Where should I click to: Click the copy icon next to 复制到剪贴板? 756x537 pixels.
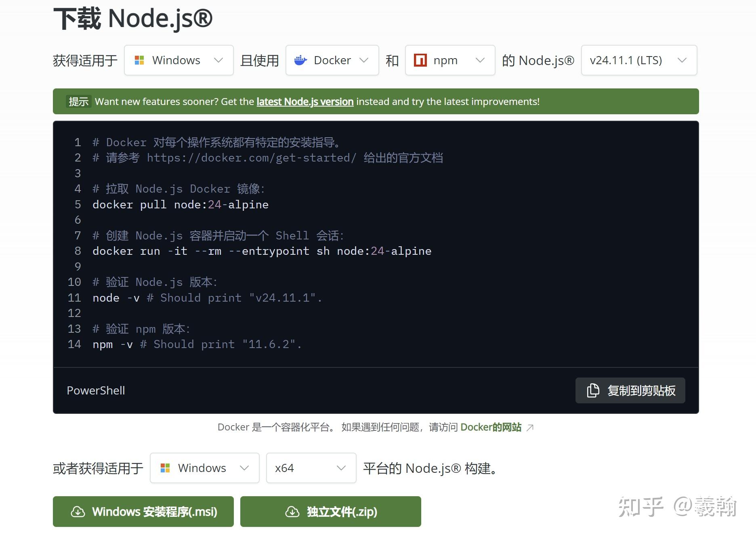(592, 390)
